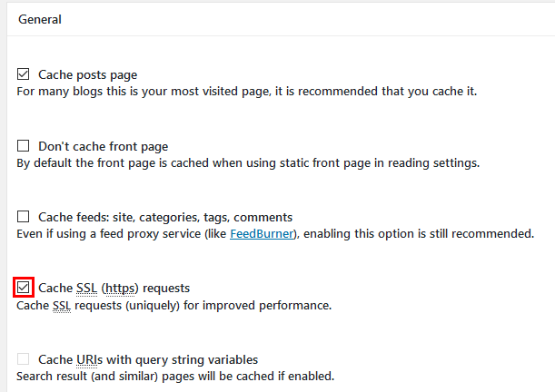Uncheck the Cache posts page checkbox
This screenshot has width=555, height=392.
click(25, 74)
